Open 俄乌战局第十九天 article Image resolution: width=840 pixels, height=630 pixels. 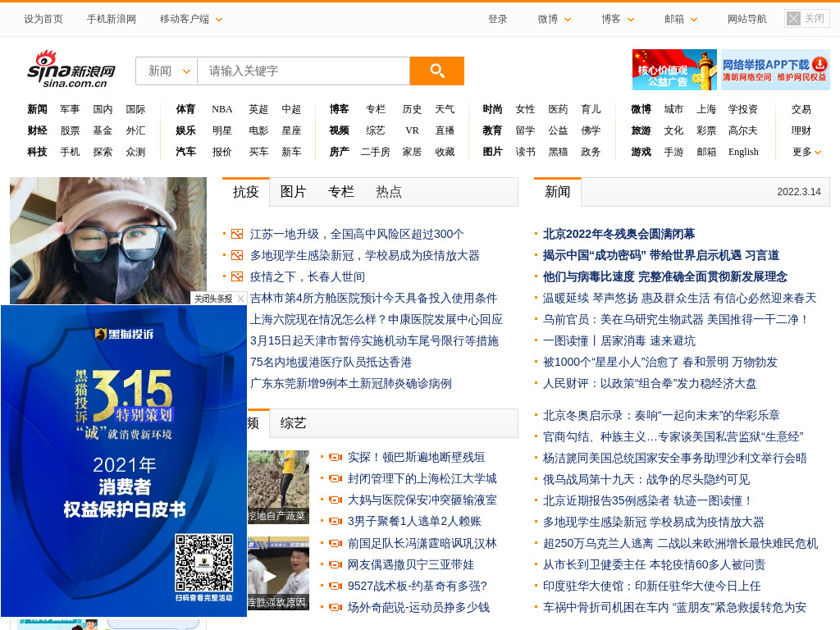[x=646, y=480]
